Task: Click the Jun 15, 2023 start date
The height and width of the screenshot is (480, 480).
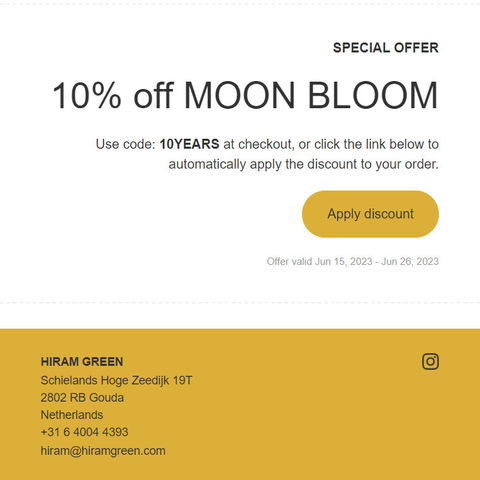Action: [x=344, y=262]
